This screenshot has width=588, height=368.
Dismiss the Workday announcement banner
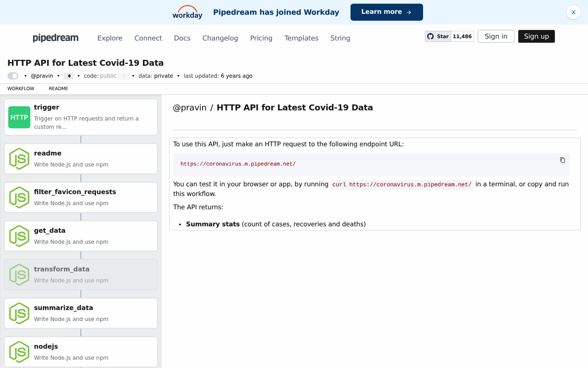click(573, 12)
